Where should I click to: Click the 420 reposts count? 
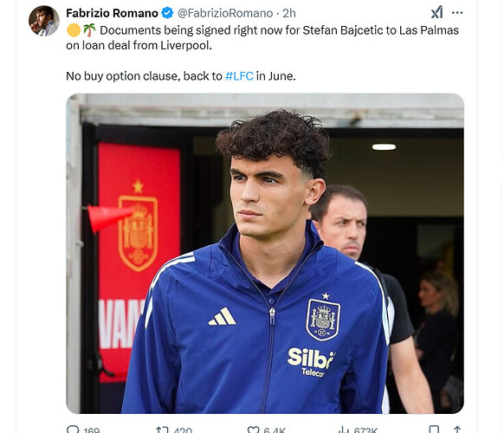183,430
